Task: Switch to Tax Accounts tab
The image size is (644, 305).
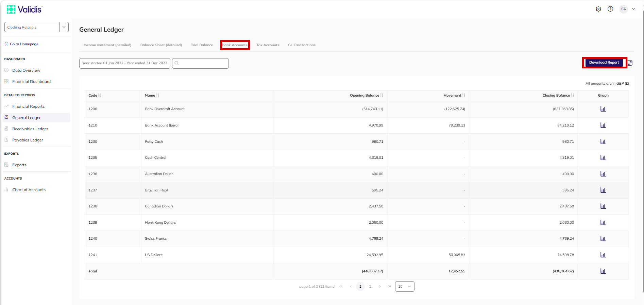Action: (x=268, y=45)
